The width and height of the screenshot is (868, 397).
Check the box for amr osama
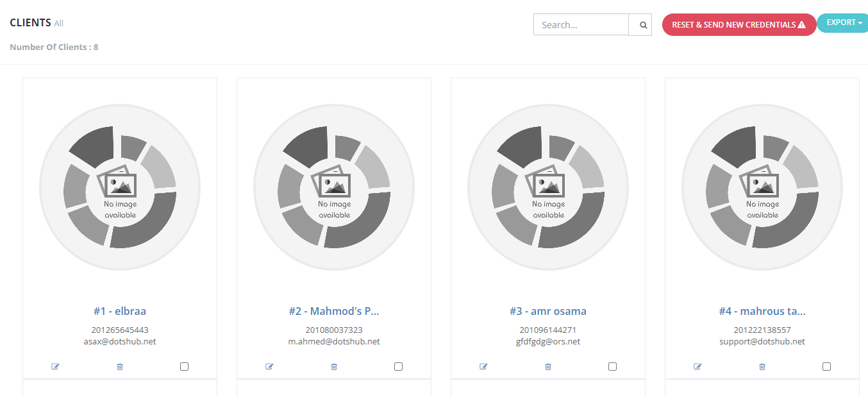pyautogui.click(x=613, y=367)
